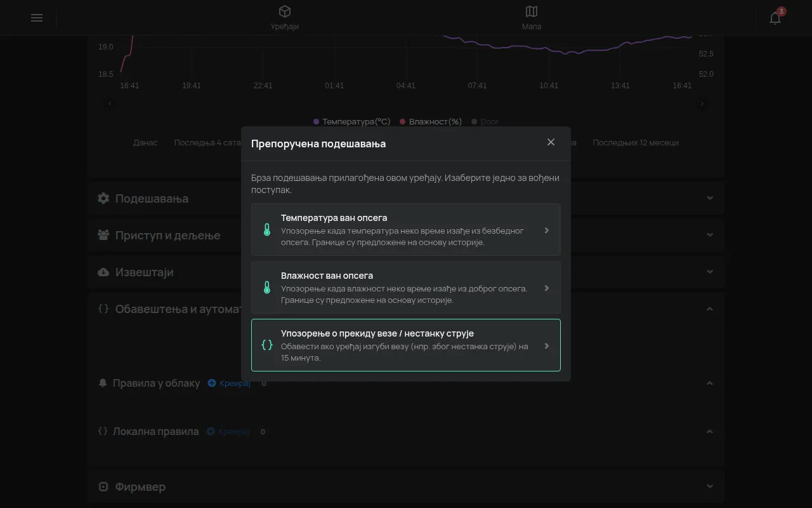Collapse the Обавештења и аутоматизација section chevron
Screen dimensions: 812x508
point(710,309)
